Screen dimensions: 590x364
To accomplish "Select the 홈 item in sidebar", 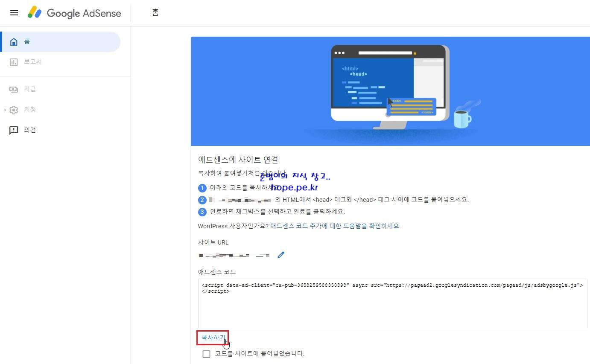I will click(x=60, y=41).
